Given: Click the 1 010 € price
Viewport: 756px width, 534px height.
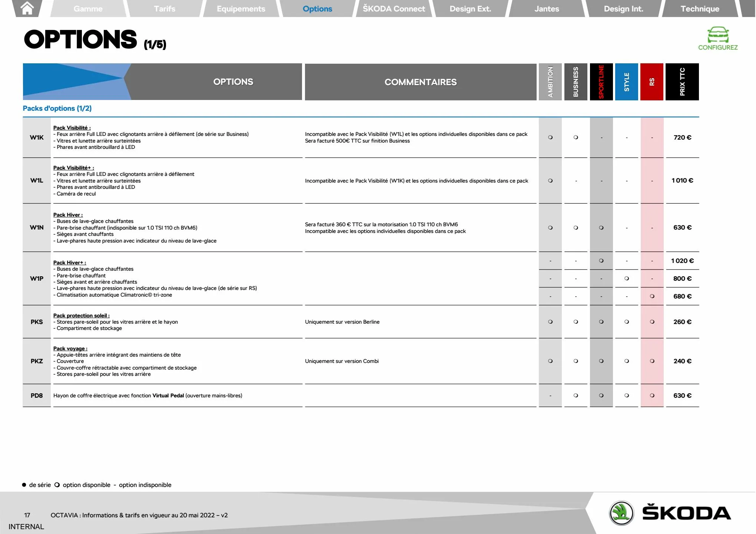Looking at the screenshot, I should pyautogui.click(x=682, y=180).
